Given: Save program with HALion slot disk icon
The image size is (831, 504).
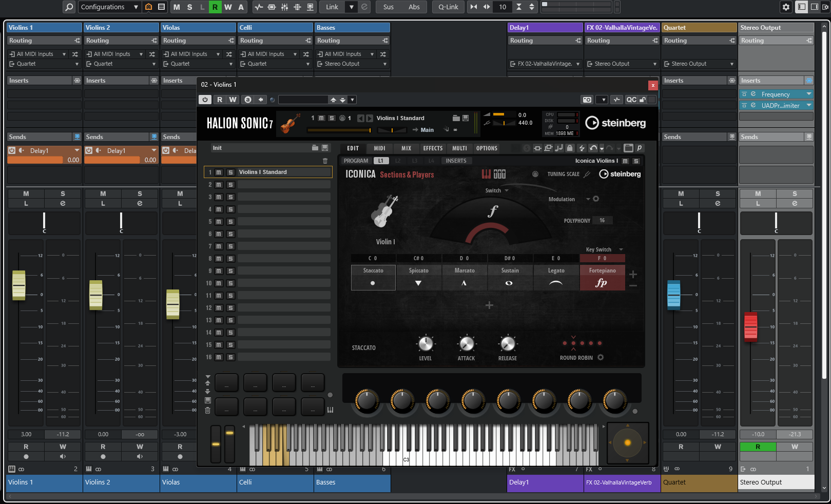Looking at the screenshot, I should click(x=466, y=118).
